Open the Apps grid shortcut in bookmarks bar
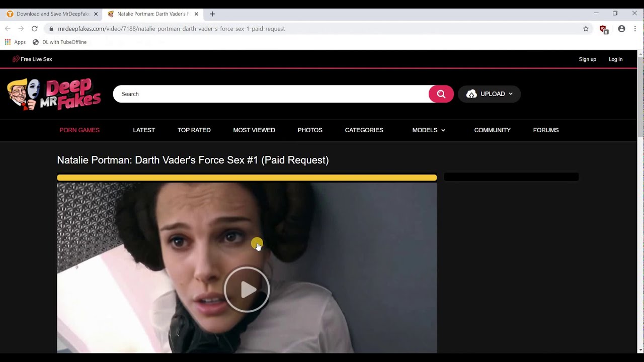This screenshot has height=362, width=644. (x=15, y=42)
